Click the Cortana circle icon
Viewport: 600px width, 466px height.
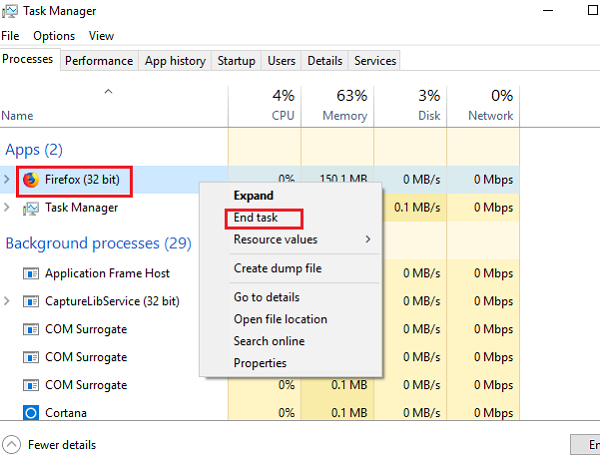(x=31, y=413)
